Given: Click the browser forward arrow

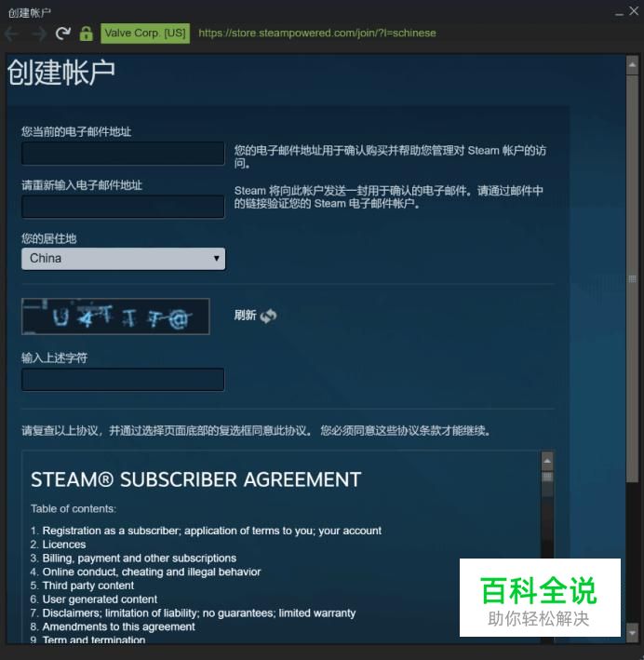Looking at the screenshot, I should coord(38,34).
